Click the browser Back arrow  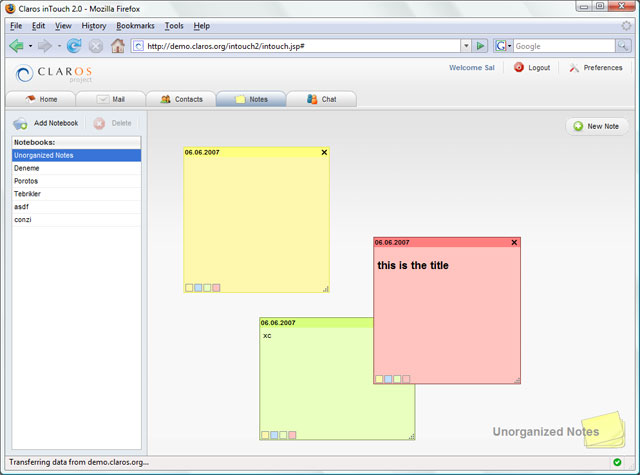coord(16,46)
